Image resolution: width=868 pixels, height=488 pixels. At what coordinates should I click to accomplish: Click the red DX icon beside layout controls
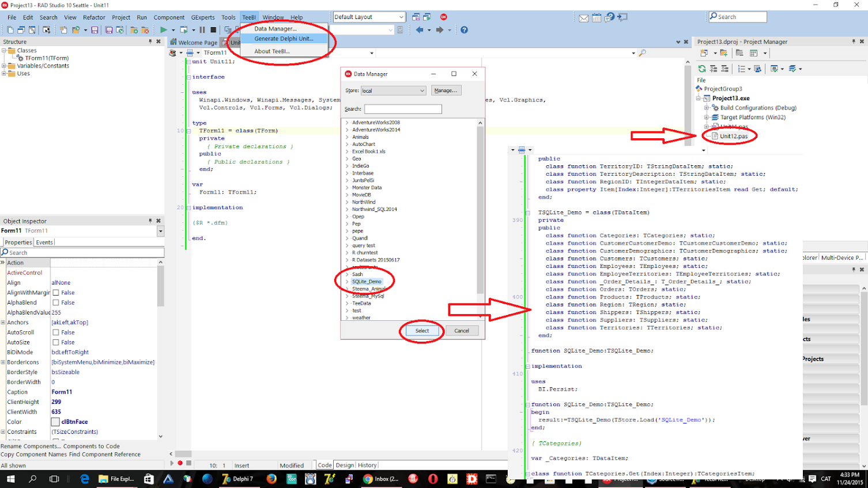443,17
